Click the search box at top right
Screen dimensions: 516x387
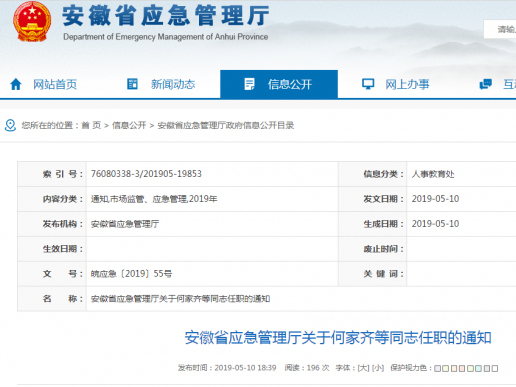(500, 29)
